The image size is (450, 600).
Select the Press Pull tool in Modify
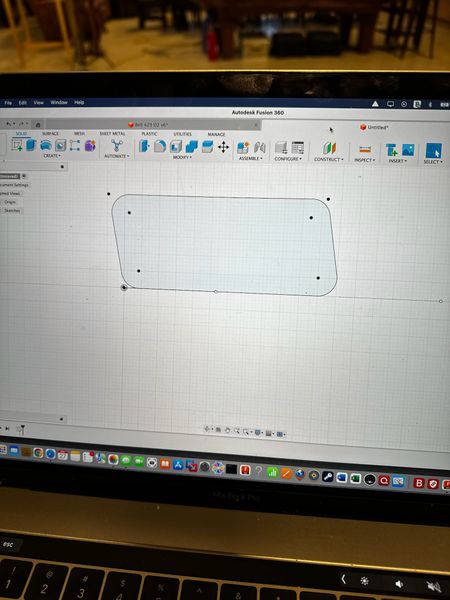point(144,146)
